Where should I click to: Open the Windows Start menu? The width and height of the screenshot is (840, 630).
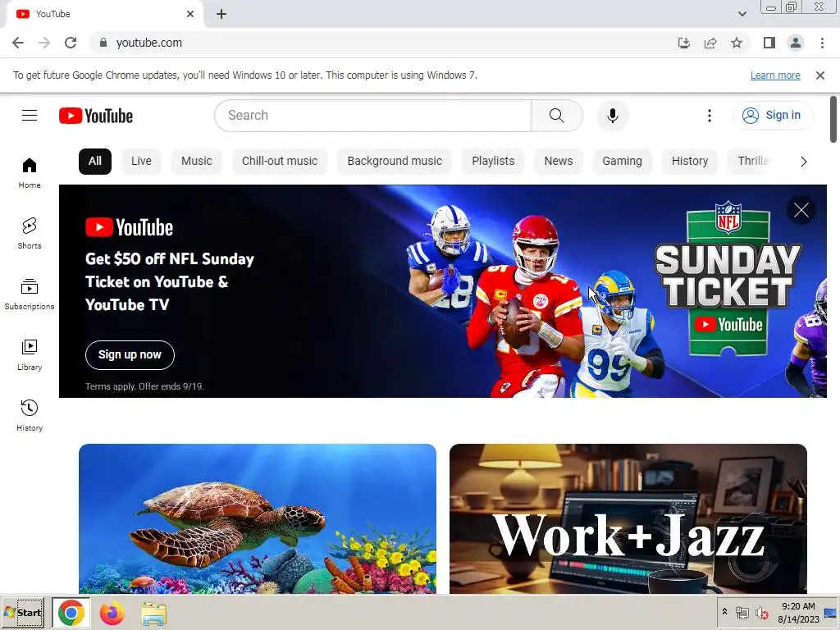(x=23, y=613)
